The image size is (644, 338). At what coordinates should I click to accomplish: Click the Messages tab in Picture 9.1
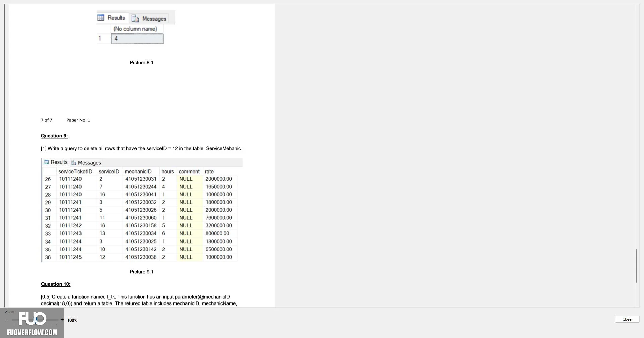click(86, 163)
